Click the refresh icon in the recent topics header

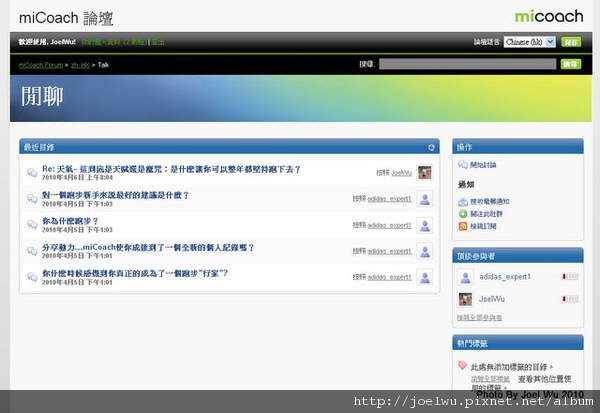pos(431,147)
